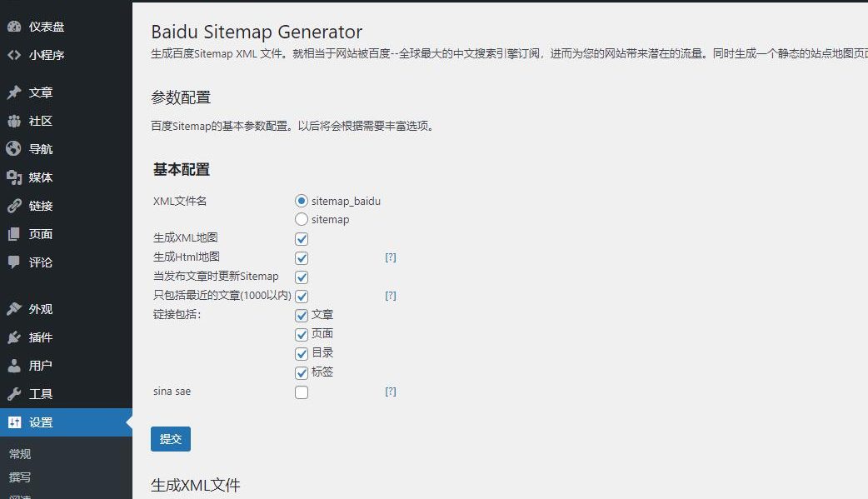Open the [?] help link beside 生成Html地图
This screenshot has height=499, width=868.
click(390, 257)
